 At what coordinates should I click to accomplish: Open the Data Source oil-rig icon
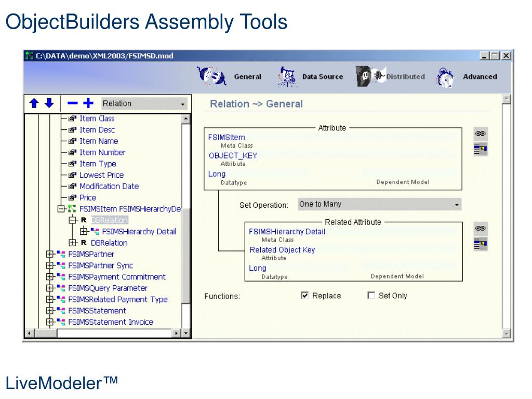288,77
